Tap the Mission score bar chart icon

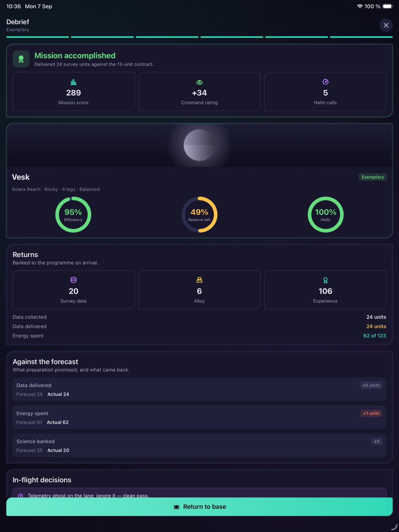73,82
